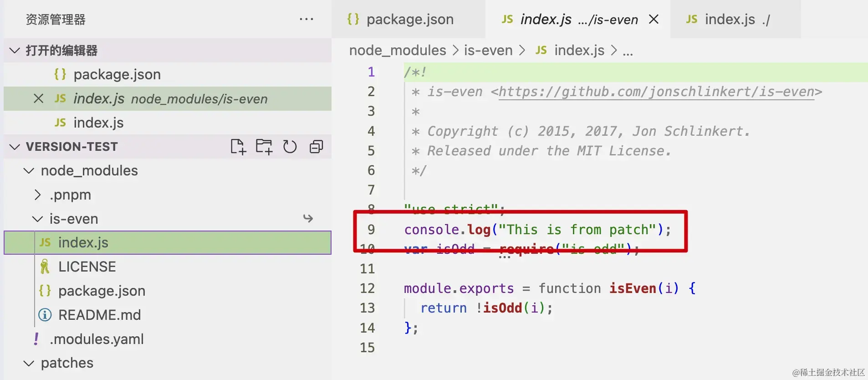Collapse the patches folder
Screen dimensions: 868x380
[x=29, y=363]
